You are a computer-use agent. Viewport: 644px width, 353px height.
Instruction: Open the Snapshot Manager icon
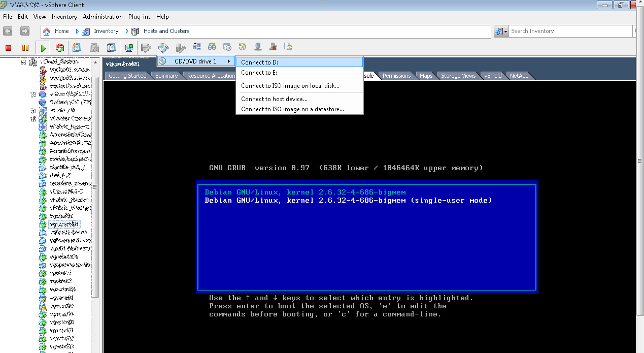pos(112,48)
